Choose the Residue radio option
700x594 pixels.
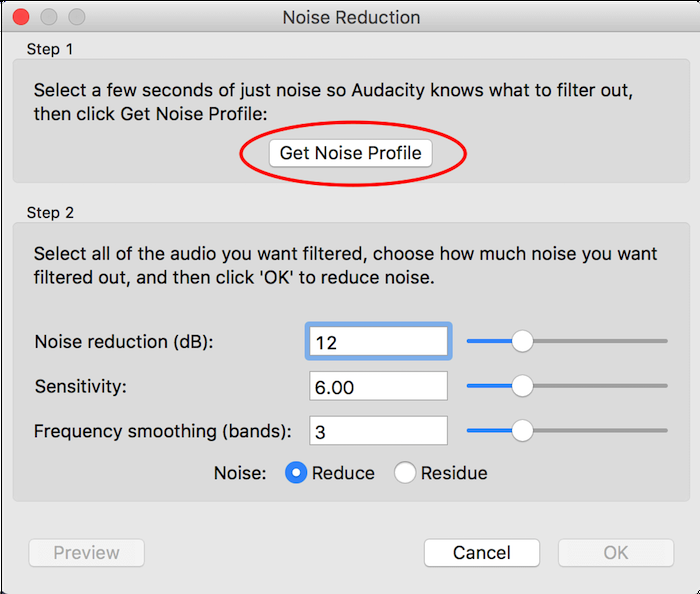pyautogui.click(x=405, y=473)
